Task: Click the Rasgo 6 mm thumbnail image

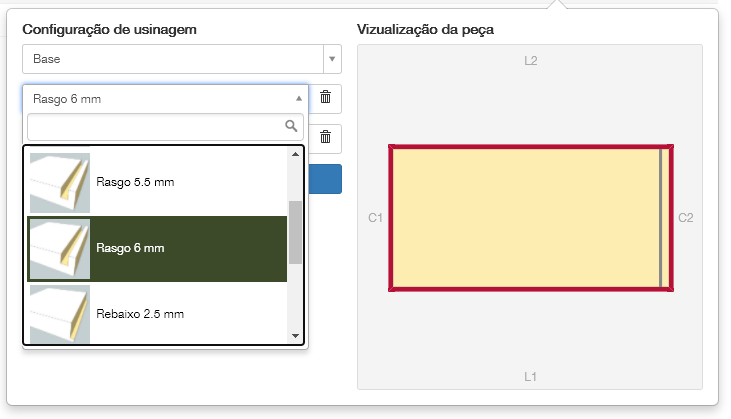Action: pos(60,248)
